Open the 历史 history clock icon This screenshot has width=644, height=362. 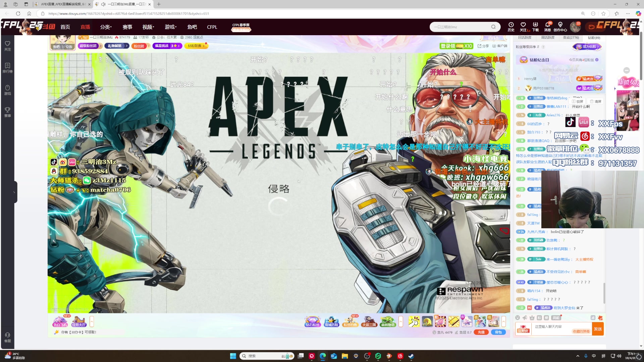(x=511, y=27)
